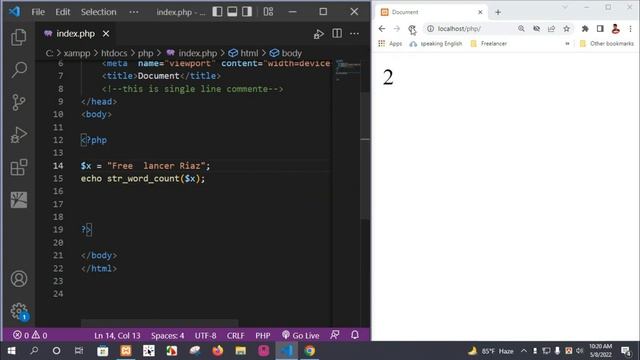The image size is (640, 360).
Task: Close the index.php tab
Action: tap(106, 33)
